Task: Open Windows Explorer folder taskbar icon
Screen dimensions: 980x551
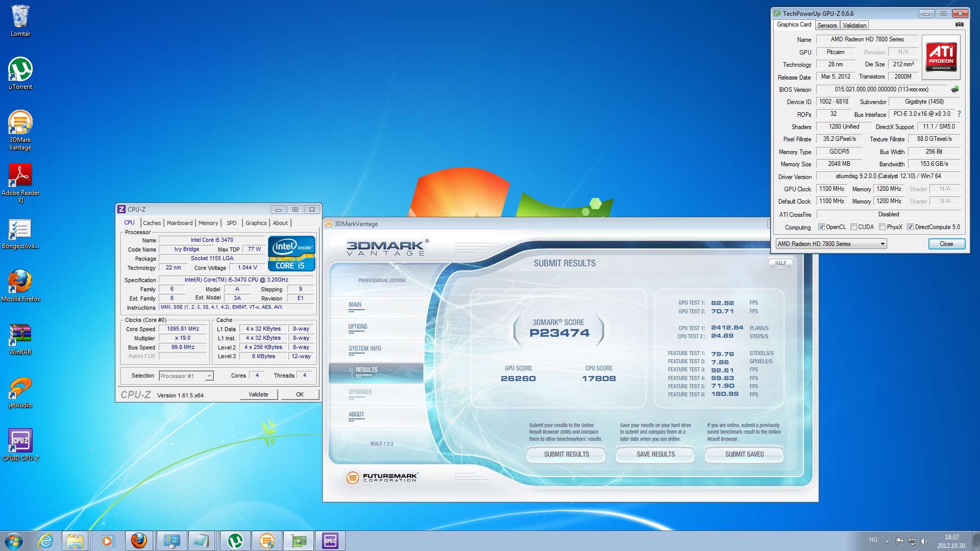Action: (x=75, y=541)
